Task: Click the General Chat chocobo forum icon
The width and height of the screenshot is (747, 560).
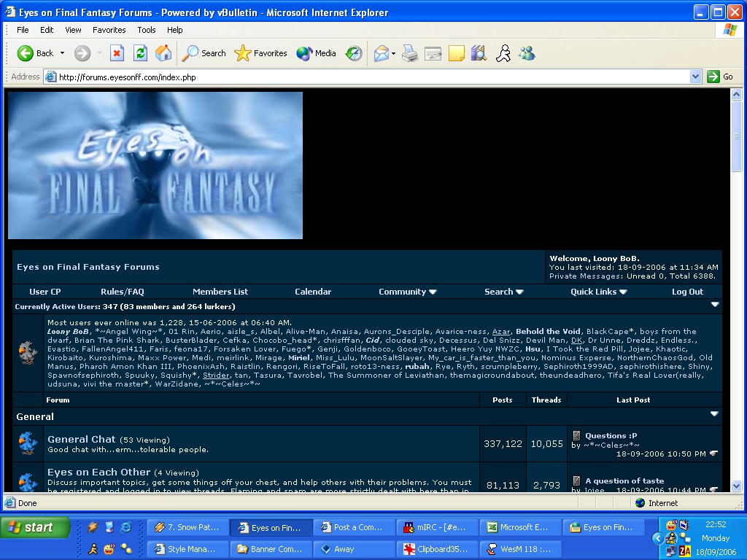Action: [28, 443]
